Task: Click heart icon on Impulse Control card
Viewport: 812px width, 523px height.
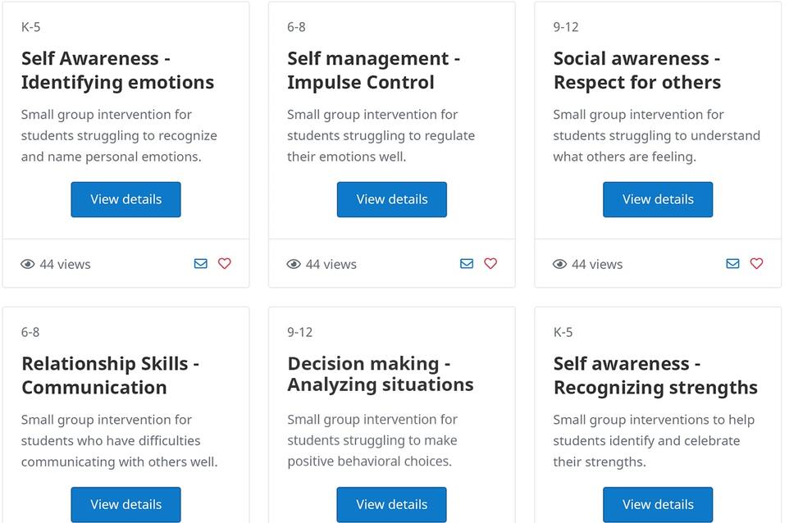Action: pos(490,264)
